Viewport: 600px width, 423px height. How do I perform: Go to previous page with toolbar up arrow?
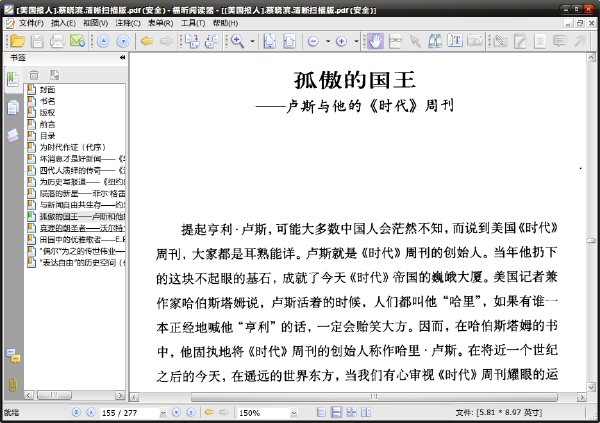pyautogui.click(x=103, y=41)
